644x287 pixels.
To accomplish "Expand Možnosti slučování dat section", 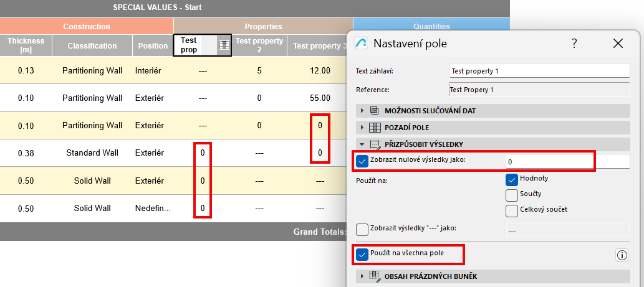I will [x=362, y=111].
